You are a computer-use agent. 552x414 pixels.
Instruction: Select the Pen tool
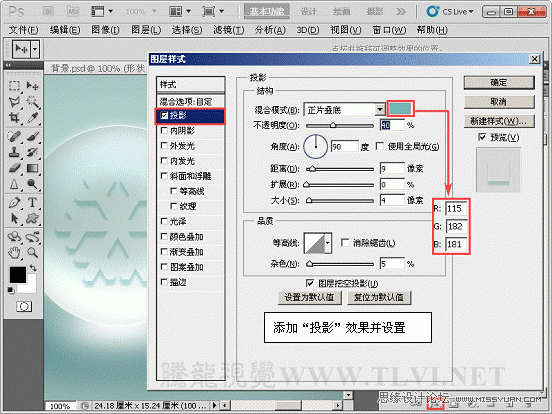[x=14, y=203]
